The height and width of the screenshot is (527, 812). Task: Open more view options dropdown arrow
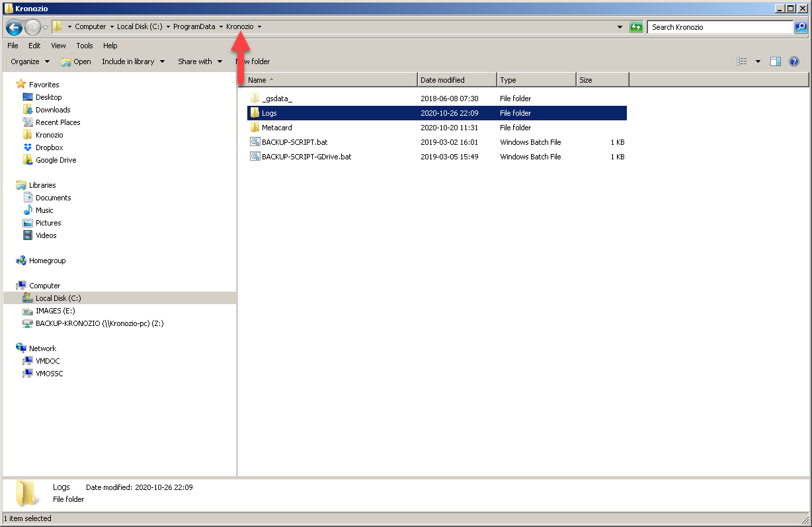click(758, 61)
